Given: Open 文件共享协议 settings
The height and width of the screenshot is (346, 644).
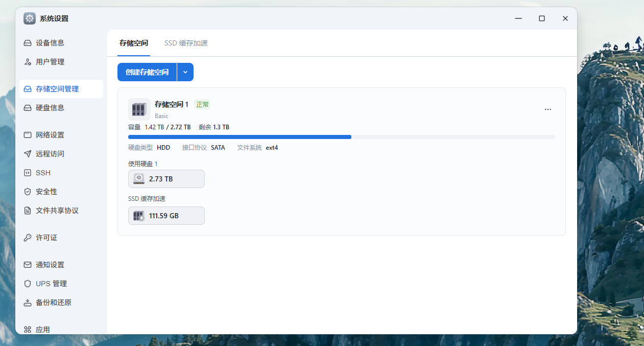Looking at the screenshot, I should [x=61, y=211].
